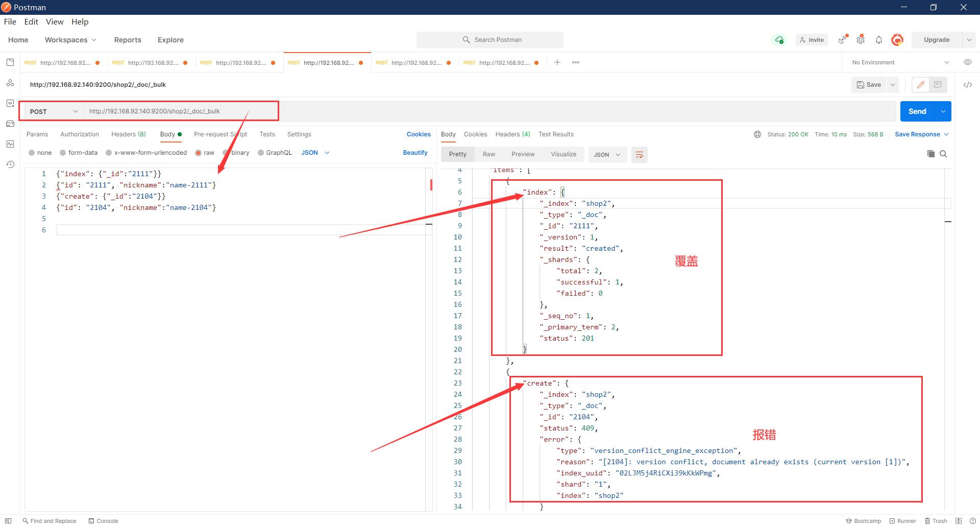Screen dimensions: 980x526
Task: Click the request URL input field
Action: point(489,111)
